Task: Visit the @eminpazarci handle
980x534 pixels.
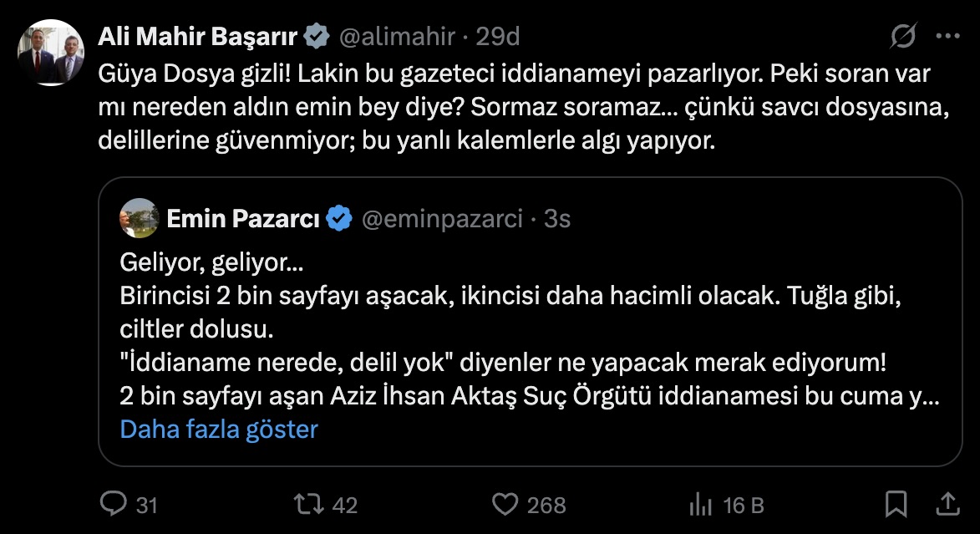Action: tap(441, 219)
